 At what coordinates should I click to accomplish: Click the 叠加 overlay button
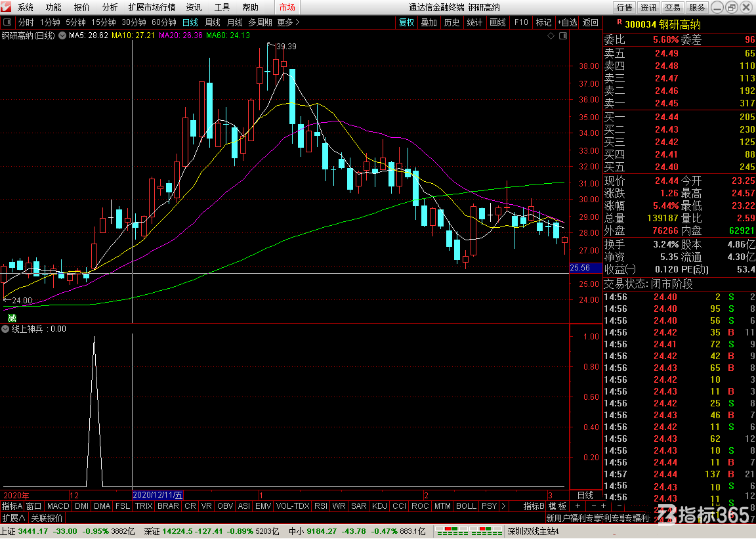(429, 22)
